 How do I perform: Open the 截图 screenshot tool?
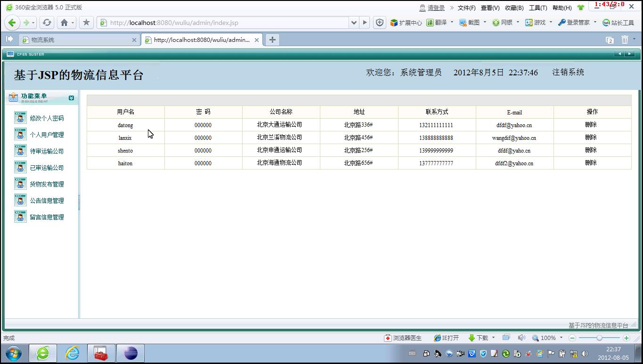click(470, 23)
